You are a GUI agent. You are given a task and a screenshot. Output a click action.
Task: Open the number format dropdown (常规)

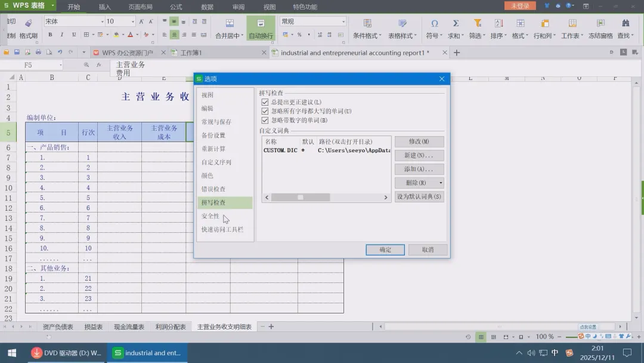point(343,21)
